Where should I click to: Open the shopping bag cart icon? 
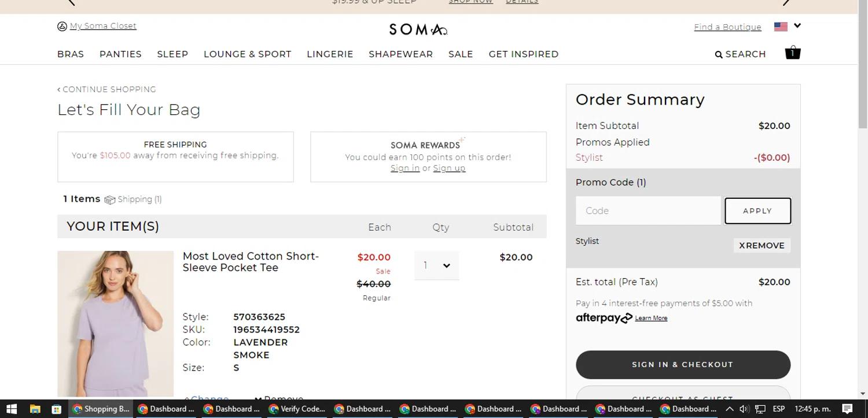coord(792,53)
